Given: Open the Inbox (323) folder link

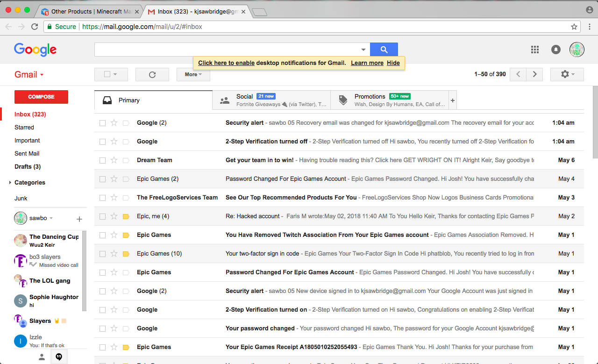Looking at the screenshot, I should 30,114.
